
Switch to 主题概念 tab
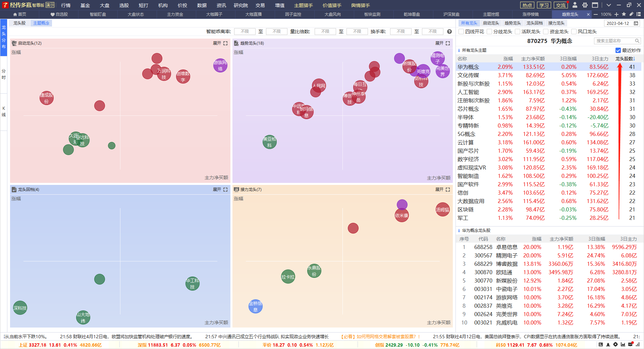(x=41, y=23)
